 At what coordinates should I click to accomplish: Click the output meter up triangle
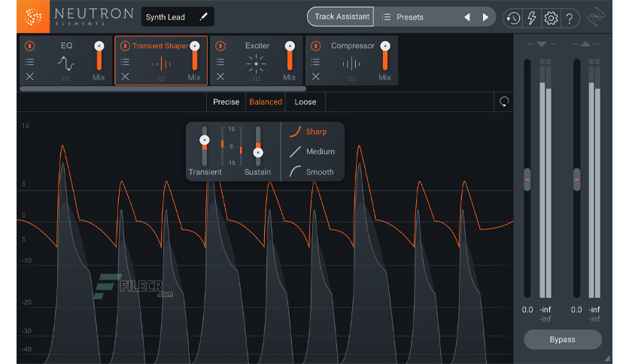point(585,44)
